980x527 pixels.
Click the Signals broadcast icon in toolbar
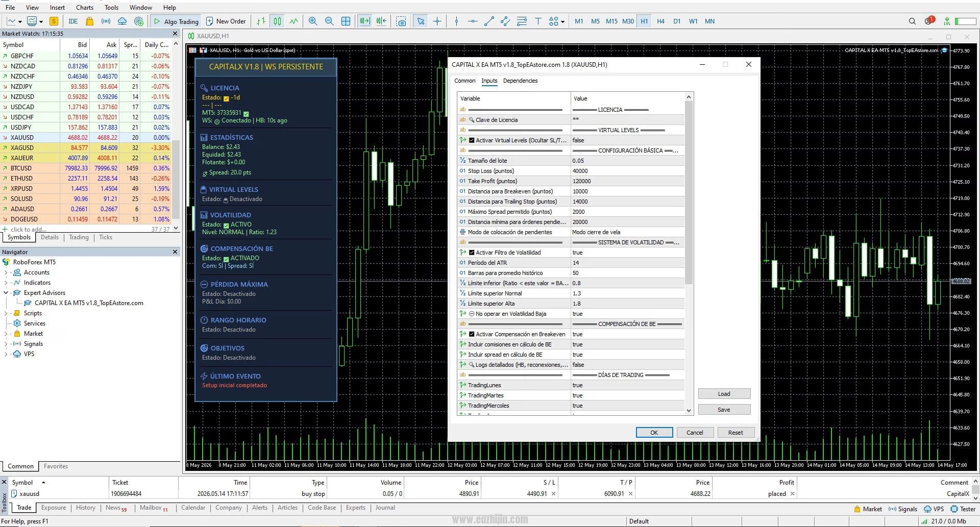106,21
